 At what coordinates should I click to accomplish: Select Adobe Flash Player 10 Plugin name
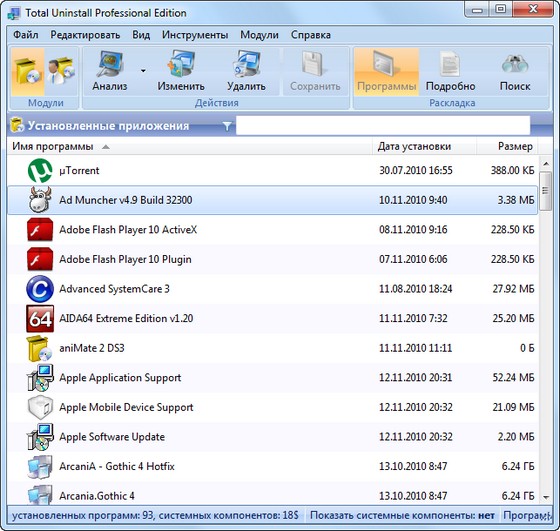125,259
